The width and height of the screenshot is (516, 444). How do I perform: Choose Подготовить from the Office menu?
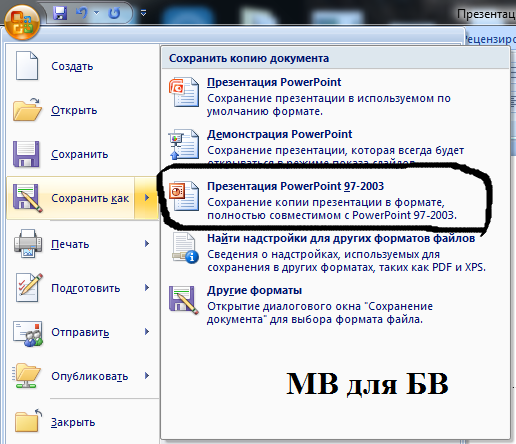coord(86,288)
